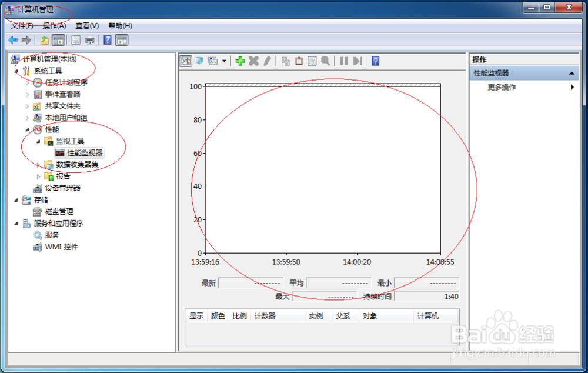Collapse 性能监视器 section in actions pane
The image size is (588, 373).
click(x=572, y=73)
